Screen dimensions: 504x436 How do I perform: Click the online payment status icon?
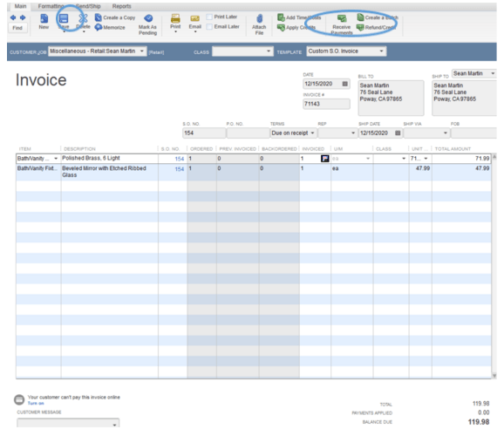[x=19, y=399]
